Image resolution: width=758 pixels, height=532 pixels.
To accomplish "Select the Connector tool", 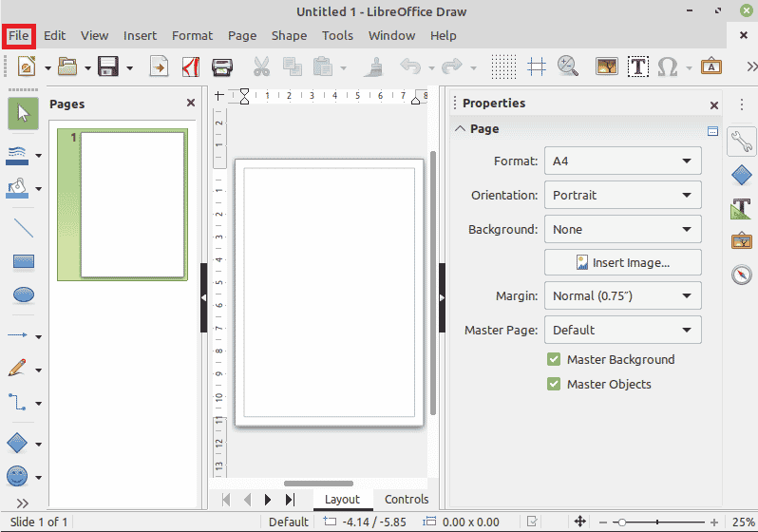I will (17, 402).
